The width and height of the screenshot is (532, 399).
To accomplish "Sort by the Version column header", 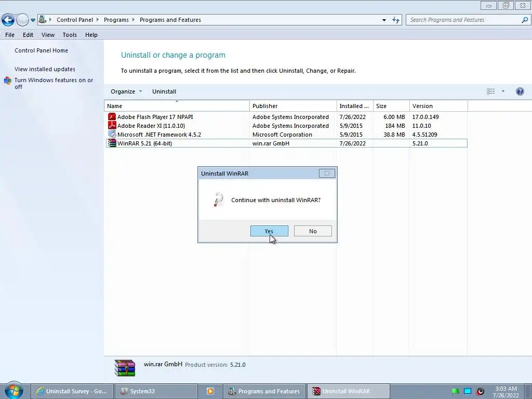I will [x=438, y=106].
